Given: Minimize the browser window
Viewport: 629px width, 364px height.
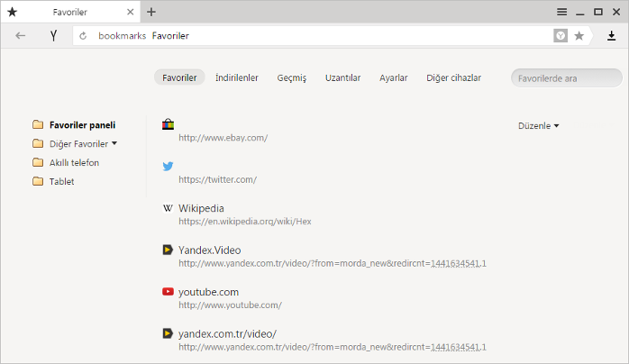Looking at the screenshot, I should (579, 13).
